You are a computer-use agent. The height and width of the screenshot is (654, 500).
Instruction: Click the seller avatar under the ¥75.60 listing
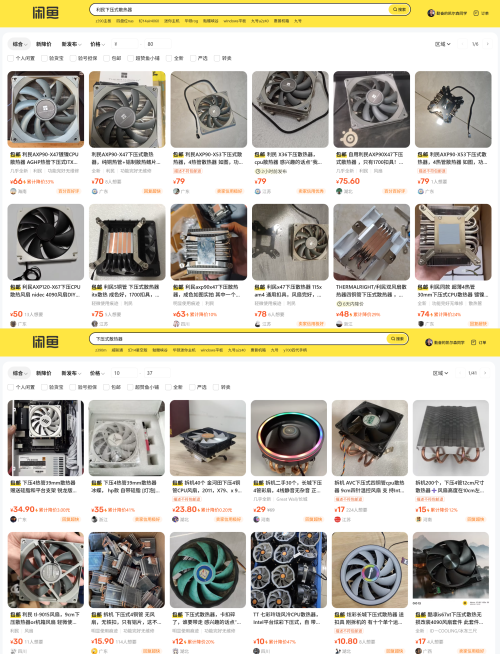[x=339, y=191]
